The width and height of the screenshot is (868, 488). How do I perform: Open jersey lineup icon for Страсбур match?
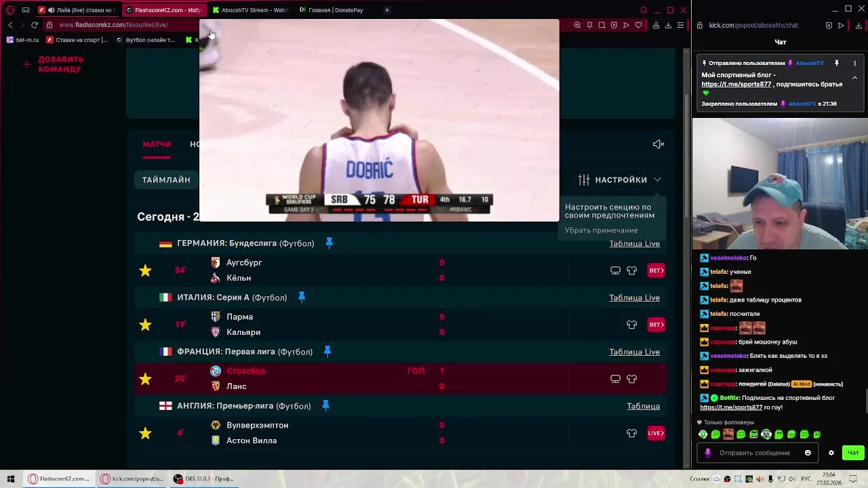tap(631, 379)
